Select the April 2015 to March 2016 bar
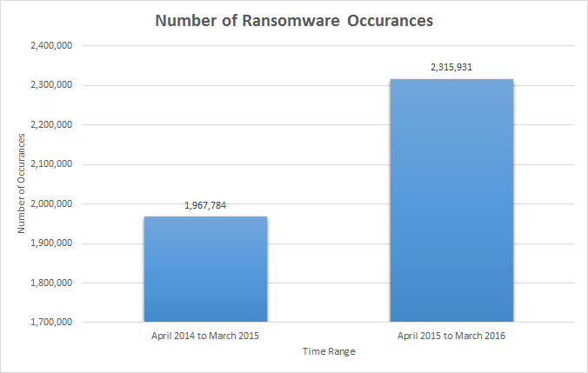Image resolution: width=588 pixels, height=373 pixels. point(451,200)
